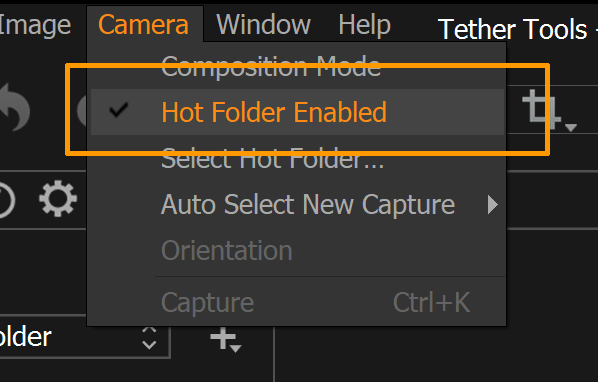Click the plus add icon
Viewport: 598px width, 382px height.
point(223,338)
